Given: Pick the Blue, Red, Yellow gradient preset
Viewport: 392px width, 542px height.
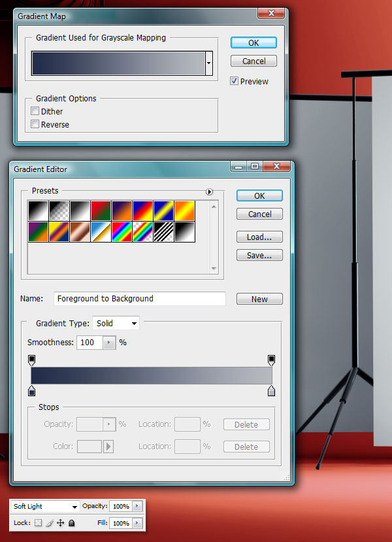Looking at the screenshot, I should click(142, 211).
